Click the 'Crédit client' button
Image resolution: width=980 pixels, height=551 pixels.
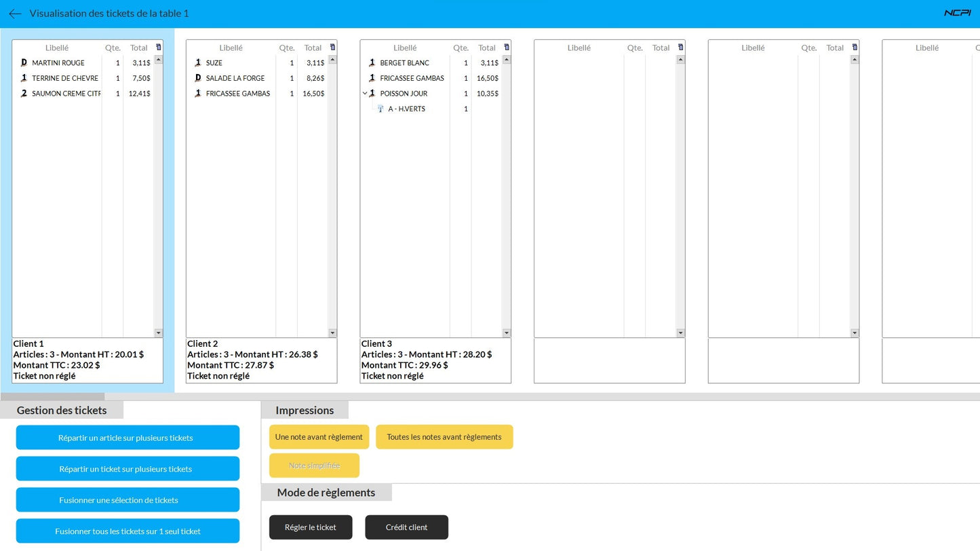pyautogui.click(x=406, y=527)
